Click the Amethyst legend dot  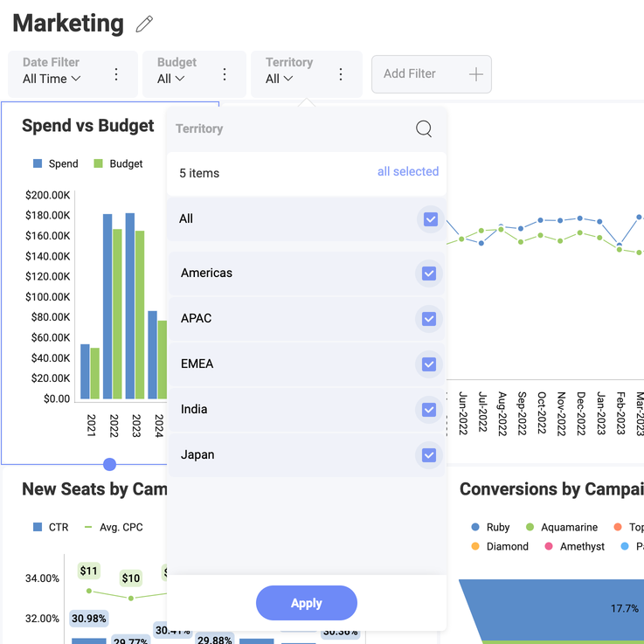[x=548, y=546]
